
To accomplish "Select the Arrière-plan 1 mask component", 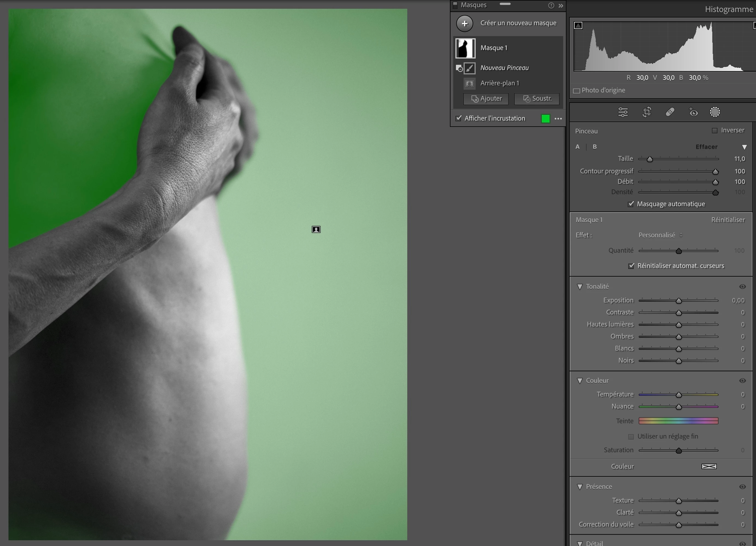I will pos(499,83).
